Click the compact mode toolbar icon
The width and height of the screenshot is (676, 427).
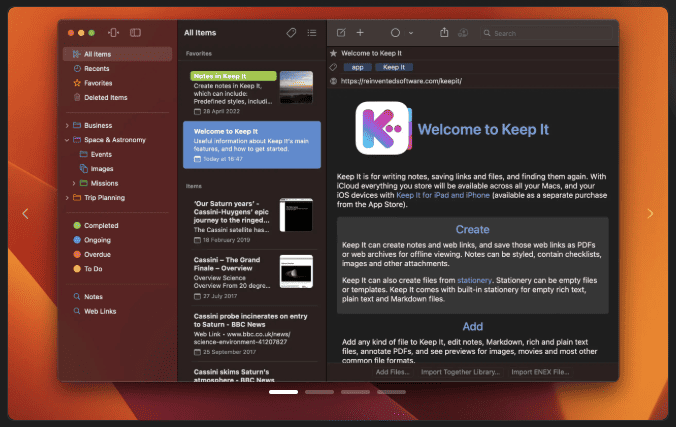point(113,33)
